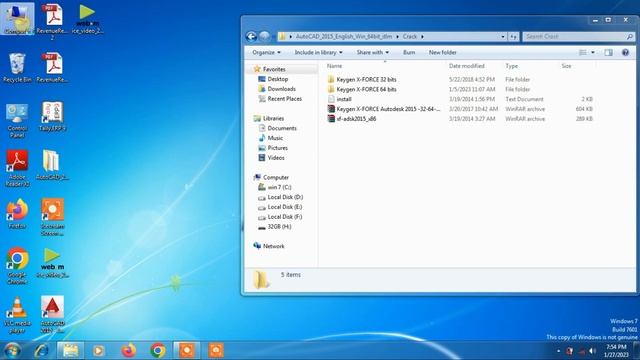Sort by the Type column header

511,66
